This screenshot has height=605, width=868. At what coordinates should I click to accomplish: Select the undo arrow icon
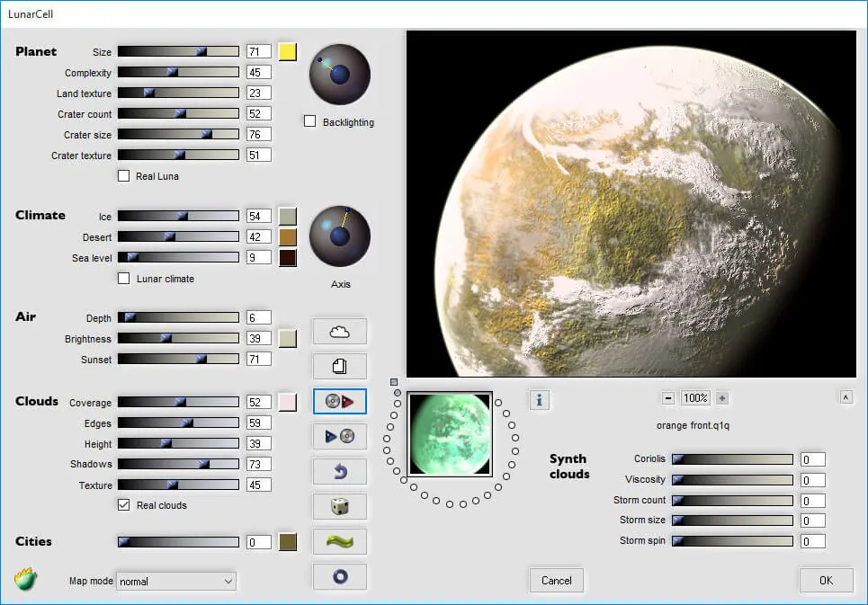(339, 471)
